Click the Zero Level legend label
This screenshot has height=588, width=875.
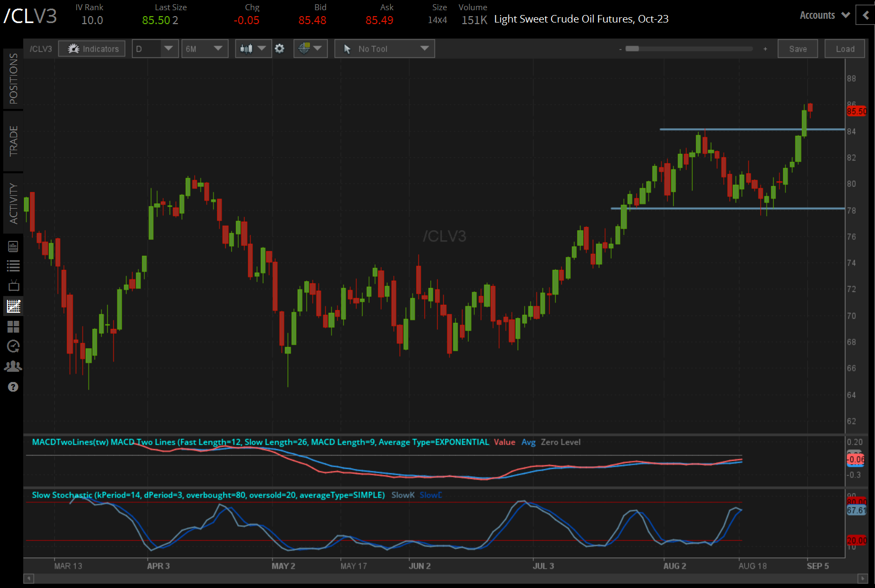point(561,442)
